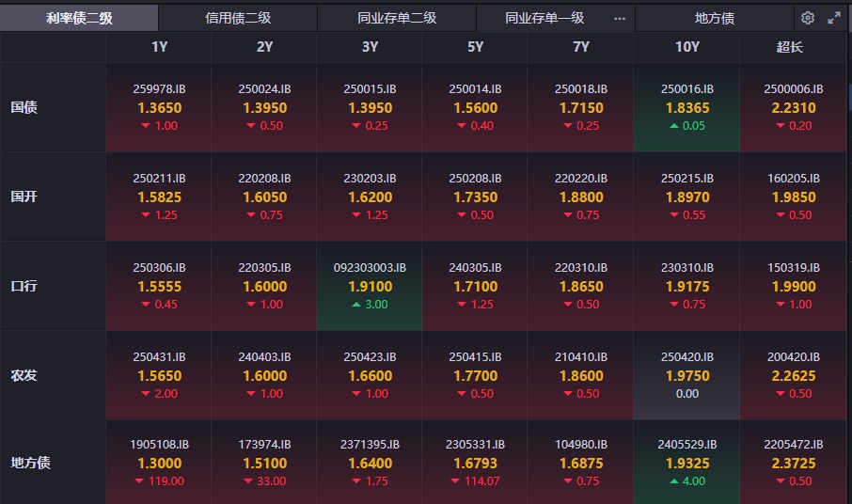
Task: Switch to the 同业存单一级 tab
Action: [x=545, y=18]
